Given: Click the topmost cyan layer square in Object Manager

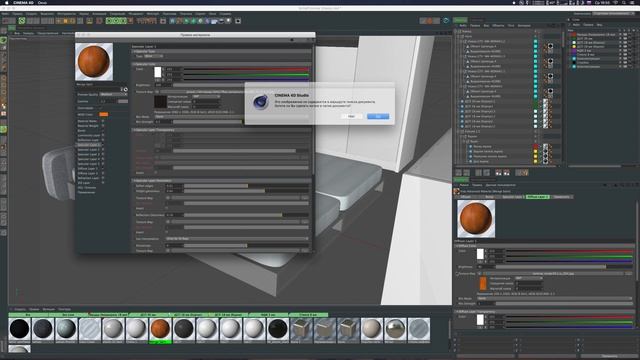Looking at the screenshot, I should tap(536, 42).
